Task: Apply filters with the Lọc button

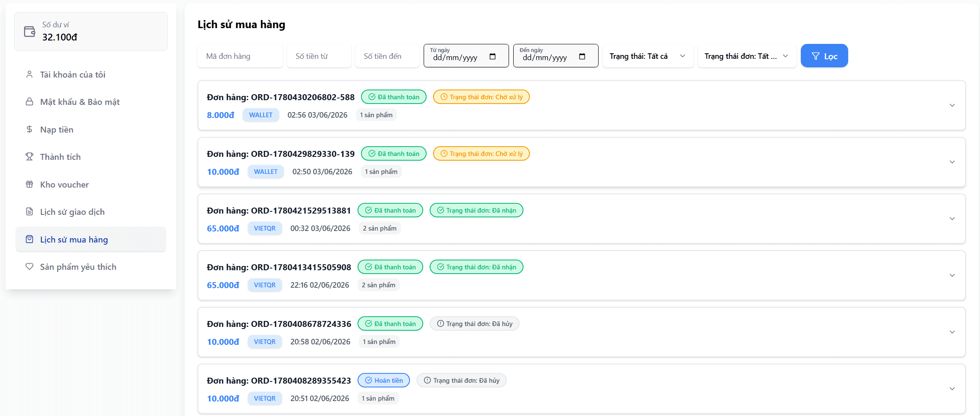Action: point(824,56)
